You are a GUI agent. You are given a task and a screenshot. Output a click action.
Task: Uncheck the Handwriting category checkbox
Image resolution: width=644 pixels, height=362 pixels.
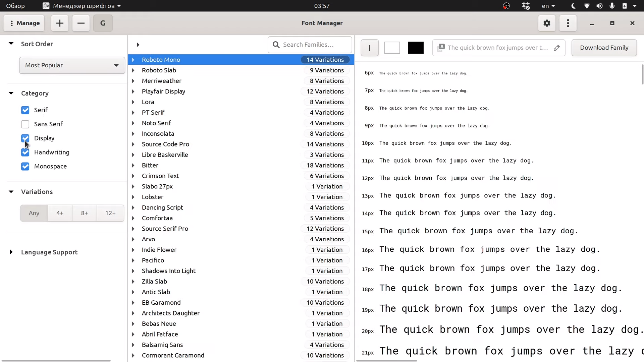tap(25, 152)
